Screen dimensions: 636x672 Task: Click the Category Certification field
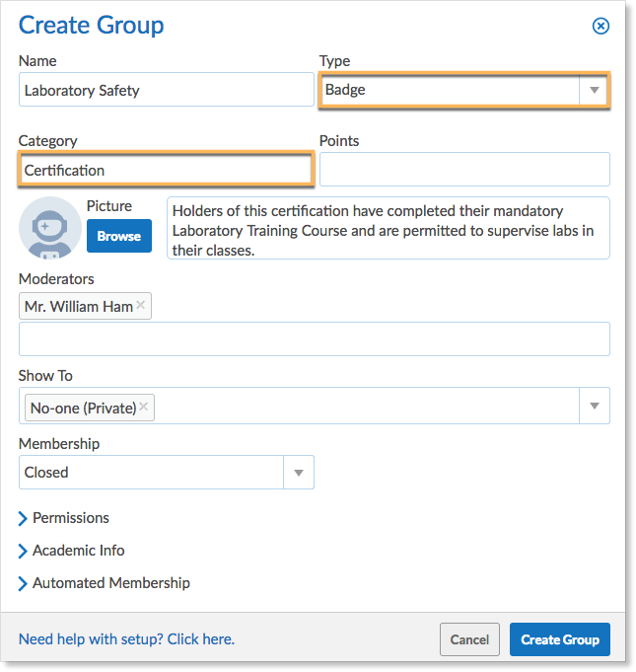click(x=167, y=170)
